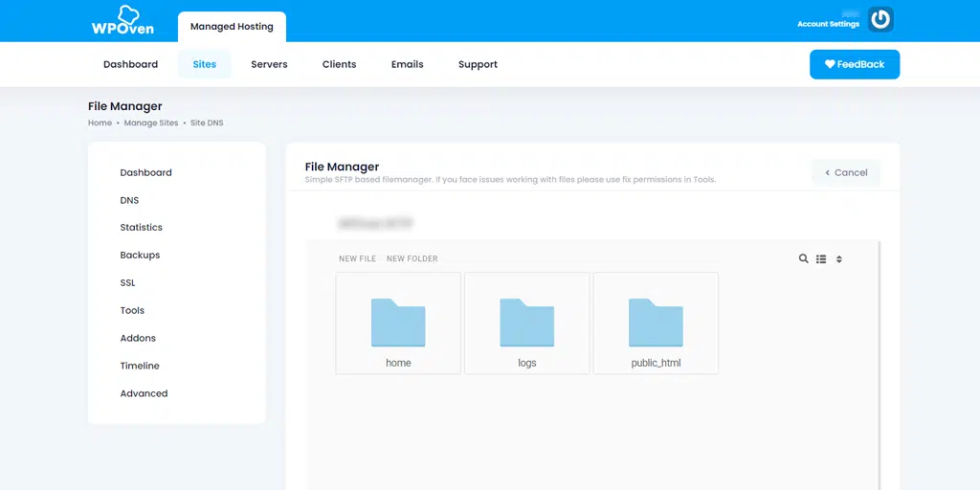
Task: Open the Clients navigation item
Action: 340,64
